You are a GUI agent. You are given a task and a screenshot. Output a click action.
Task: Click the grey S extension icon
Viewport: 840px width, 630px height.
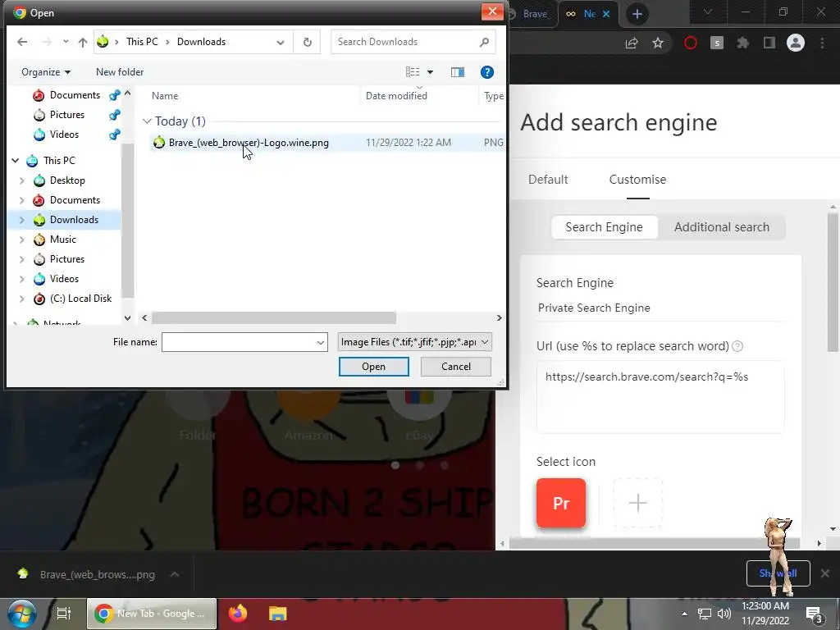[x=717, y=43]
